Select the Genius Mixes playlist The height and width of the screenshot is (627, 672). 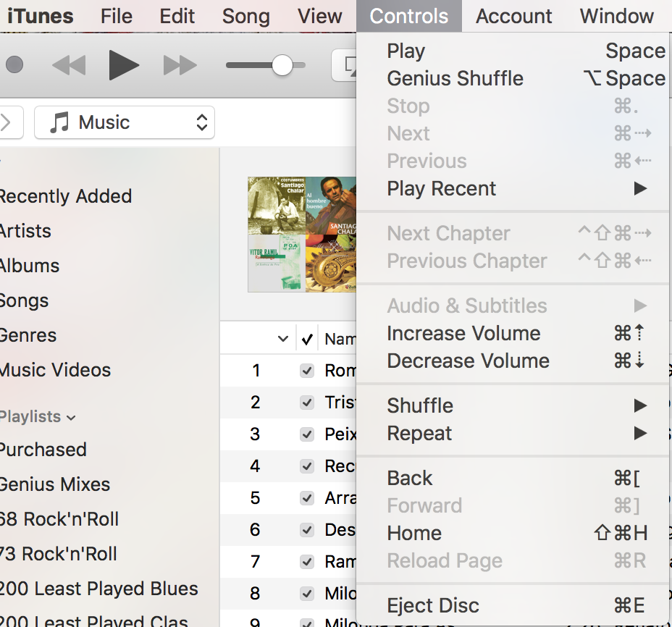(x=55, y=484)
